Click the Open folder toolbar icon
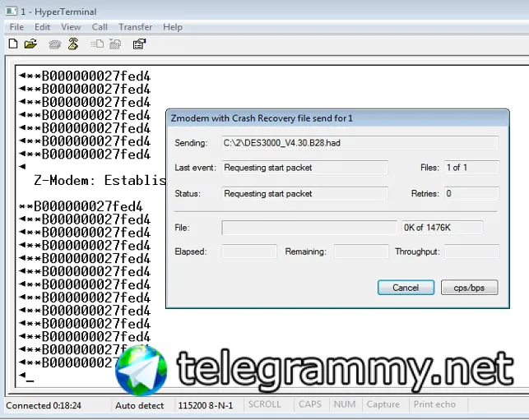529x420 pixels. click(30, 44)
